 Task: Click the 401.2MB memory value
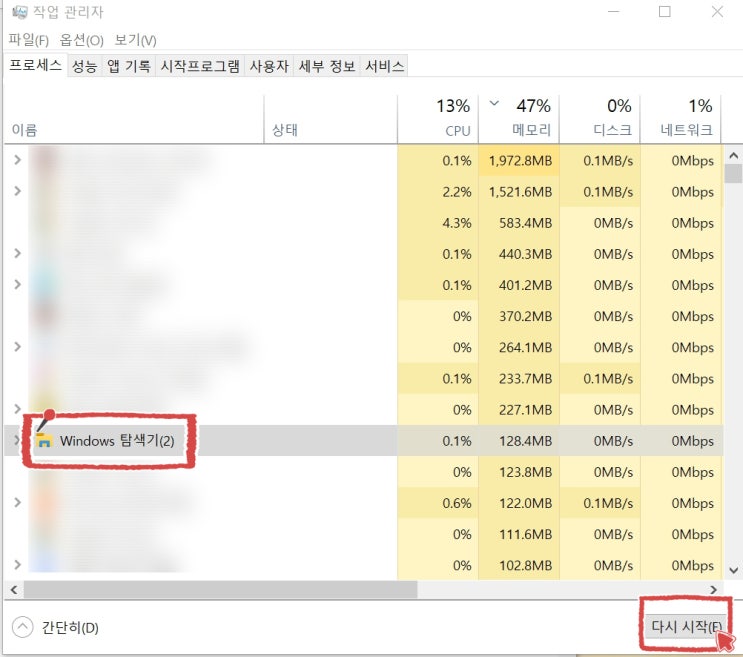[526, 285]
